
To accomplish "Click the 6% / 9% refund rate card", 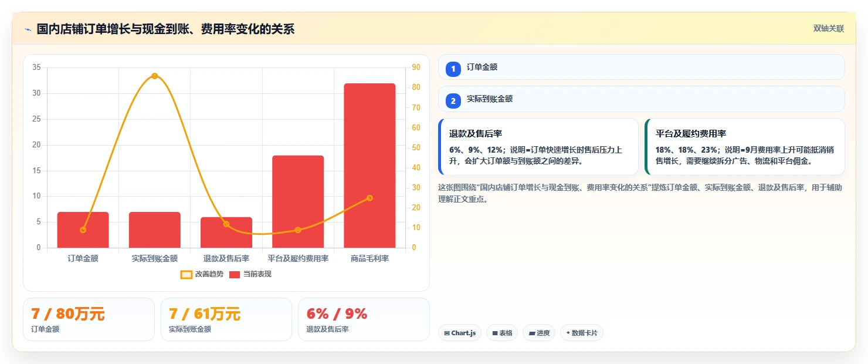I will click(364, 319).
